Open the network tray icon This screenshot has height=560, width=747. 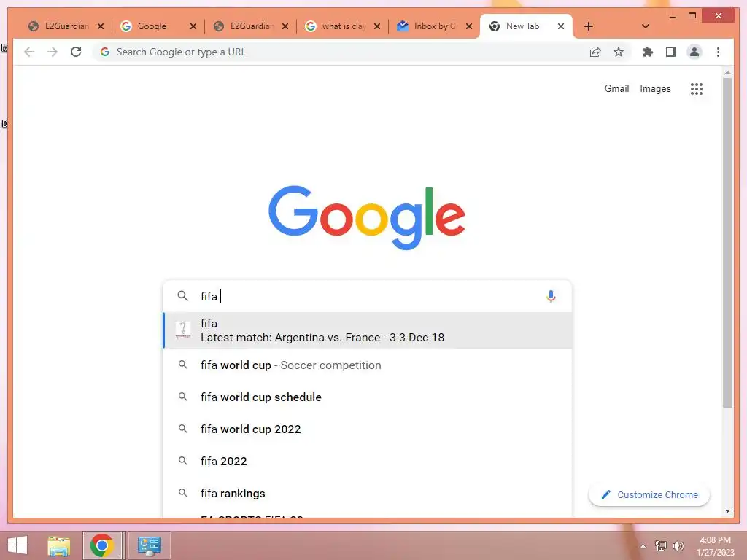coord(661,546)
